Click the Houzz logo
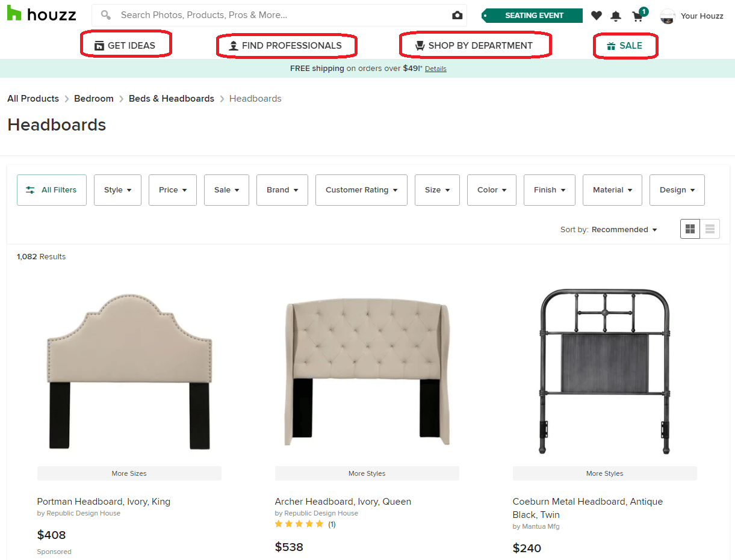 [42, 14]
